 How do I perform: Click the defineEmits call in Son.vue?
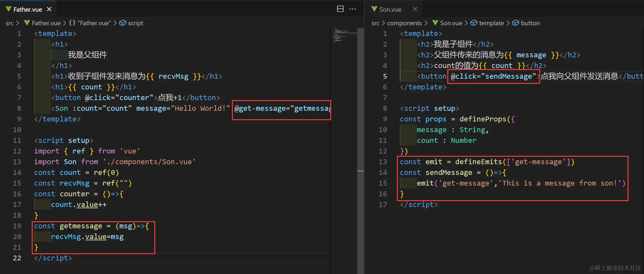point(478,162)
